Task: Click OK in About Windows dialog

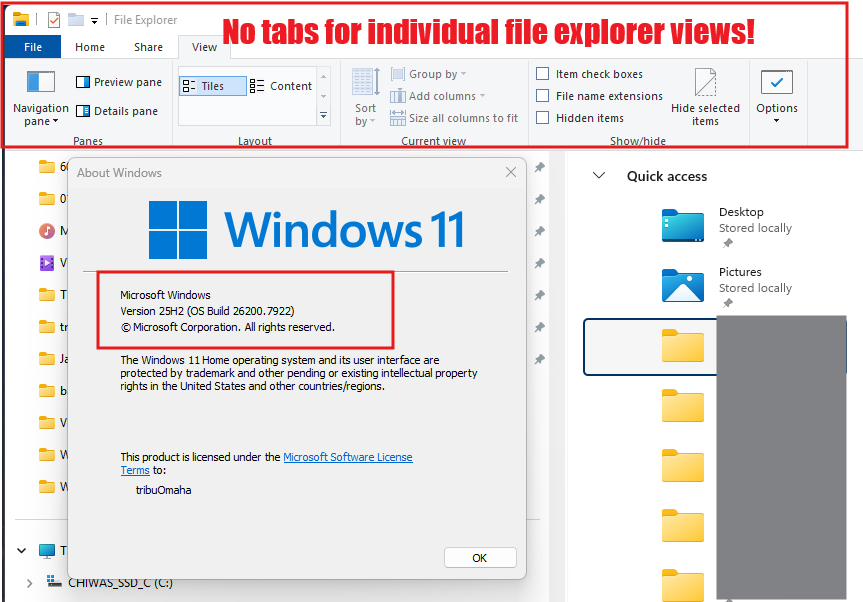Action: (x=480, y=557)
